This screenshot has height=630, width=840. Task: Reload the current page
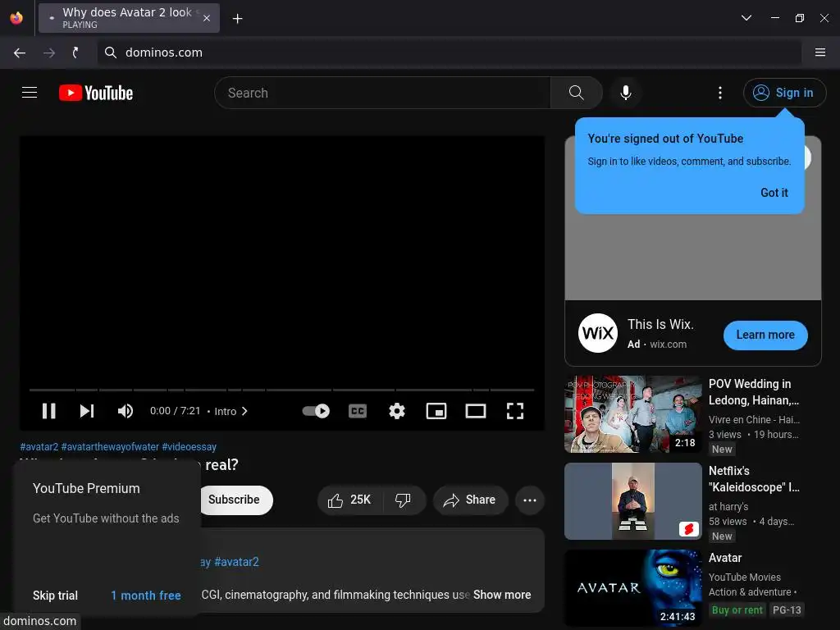click(x=75, y=52)
